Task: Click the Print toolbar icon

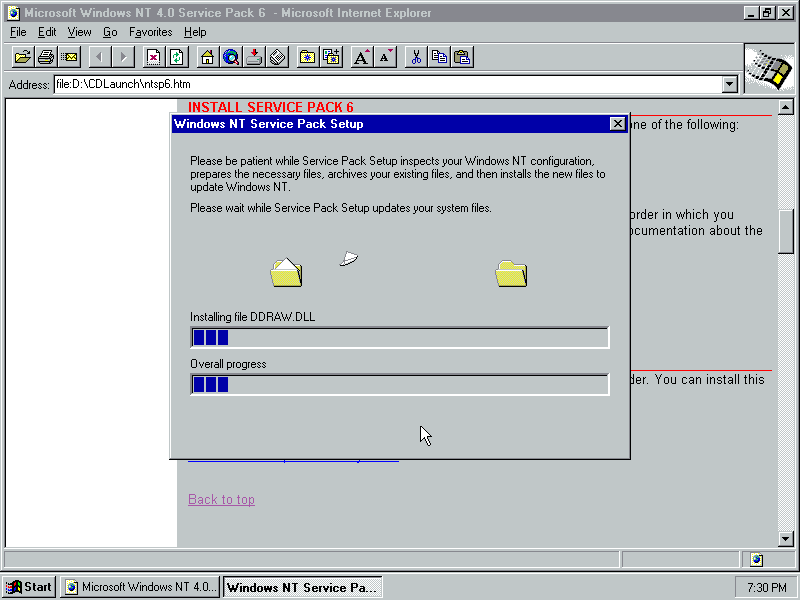Action: tap(45, 57)
